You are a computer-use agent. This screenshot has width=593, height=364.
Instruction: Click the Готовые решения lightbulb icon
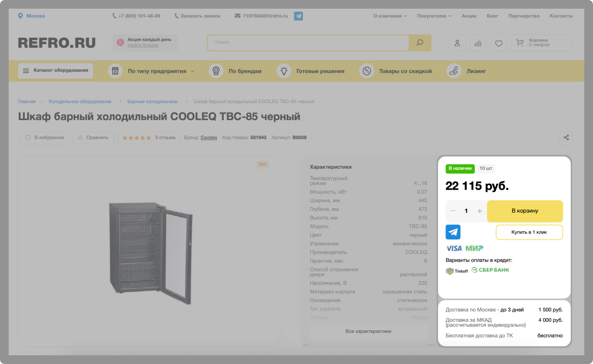[x=284, y=71]
